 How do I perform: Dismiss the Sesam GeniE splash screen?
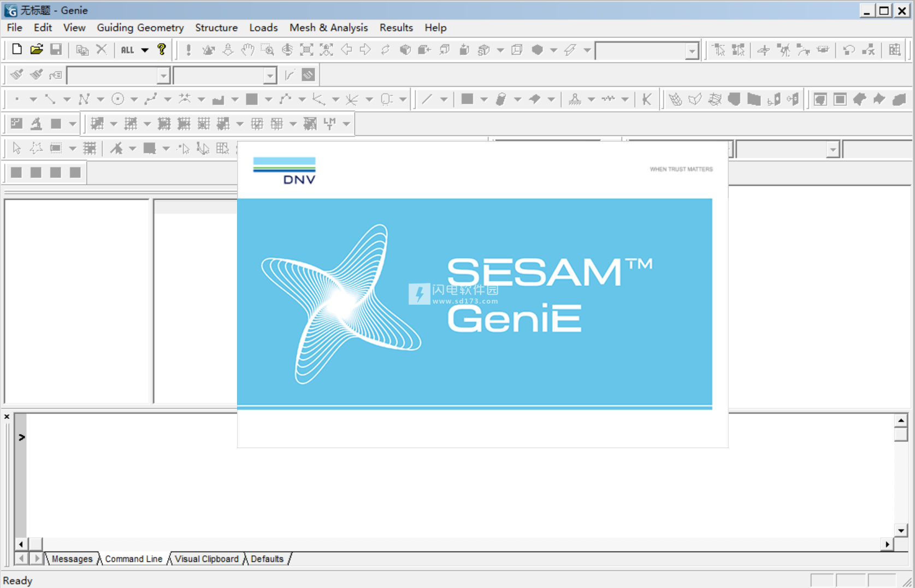pyautogui.click(x=482, y=295)
